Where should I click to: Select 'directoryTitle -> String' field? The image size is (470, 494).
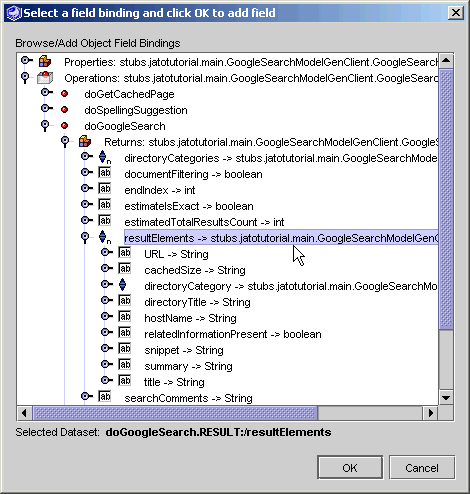coord(197,302)
